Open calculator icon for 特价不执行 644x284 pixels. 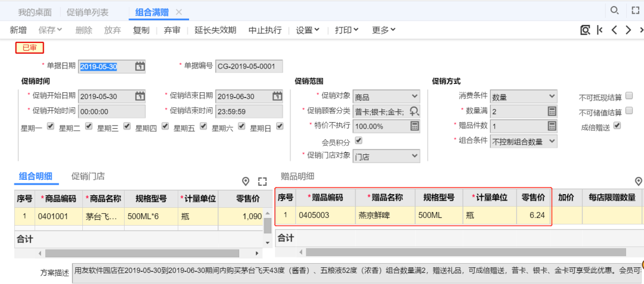pos(415,126)
